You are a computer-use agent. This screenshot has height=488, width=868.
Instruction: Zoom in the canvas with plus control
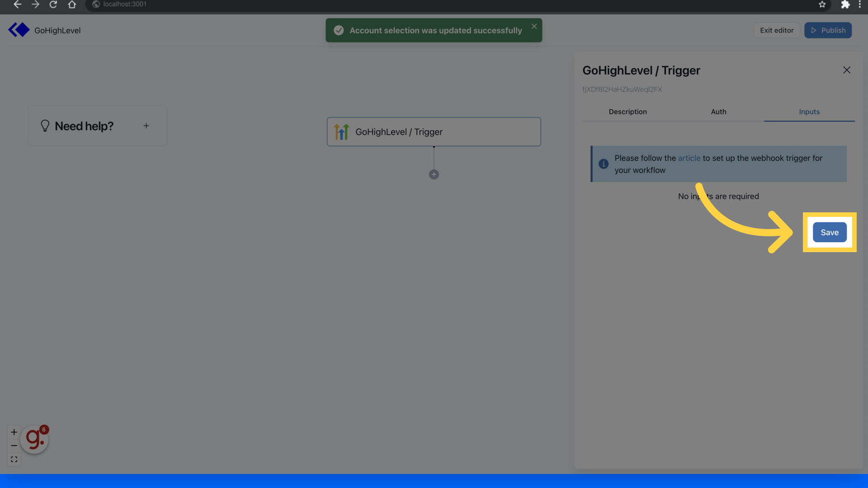tap(14, 432)
